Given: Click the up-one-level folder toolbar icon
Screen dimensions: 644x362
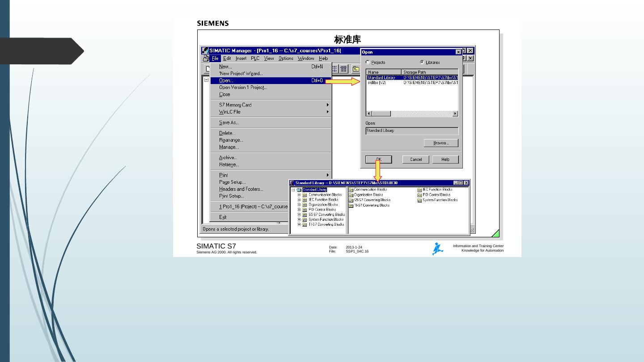Looking at the screenshot, I should point(356,69).
